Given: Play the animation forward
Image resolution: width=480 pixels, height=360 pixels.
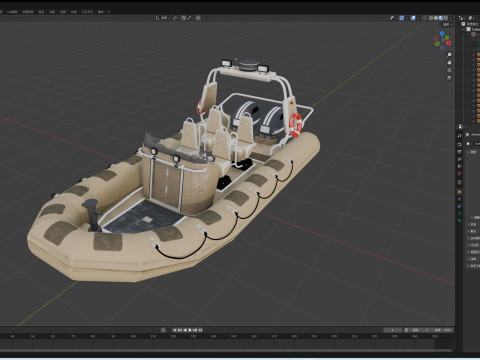Looking at the screenshot, I should (190, 330).
